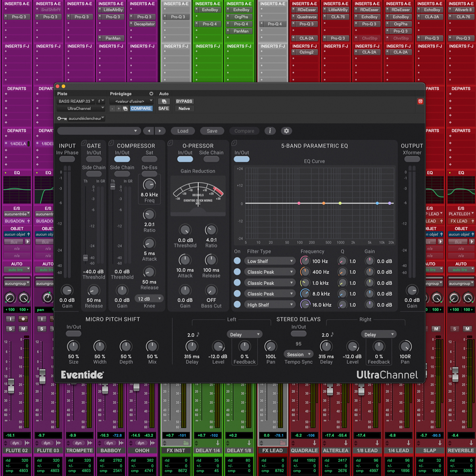Viewport: 476px width, 476px height.
Task: Click the Compressor module reorder handle icon
Action: (x=111, y=143)
